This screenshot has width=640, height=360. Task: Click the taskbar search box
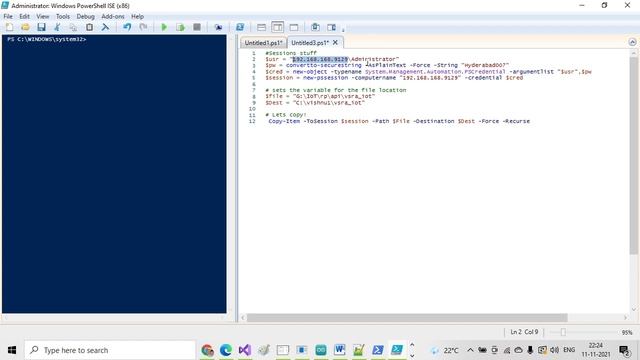tap(110, 350)
